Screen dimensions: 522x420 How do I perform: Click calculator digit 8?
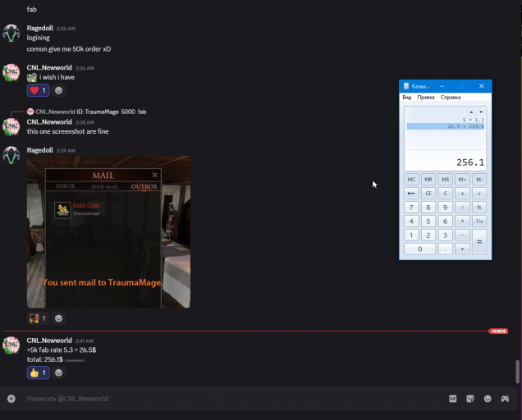click(428, 208)
